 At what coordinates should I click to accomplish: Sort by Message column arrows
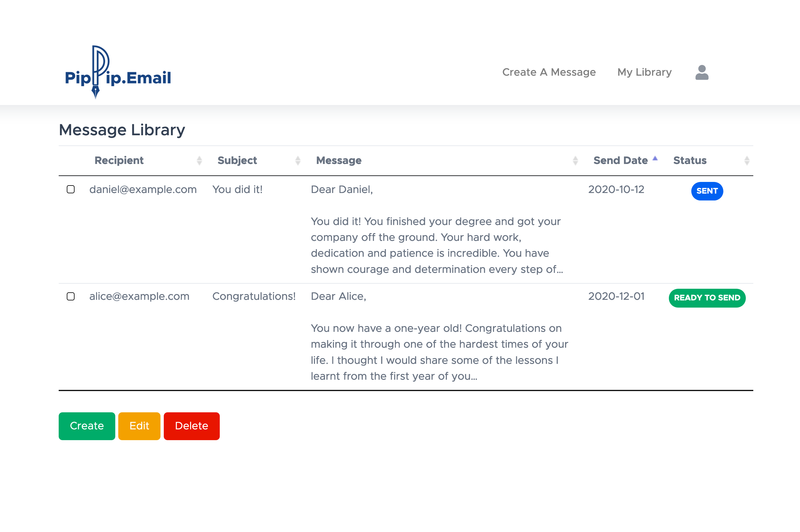point(575,160)
